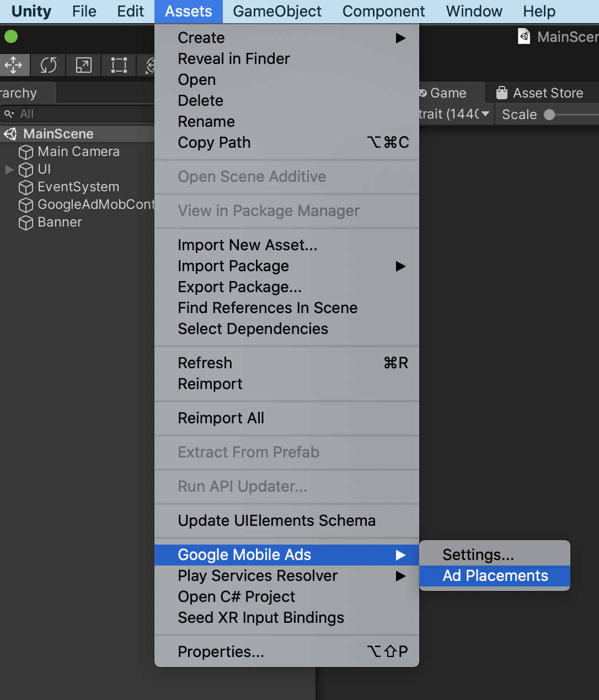Select the Scale tool icon

[83, 65]
